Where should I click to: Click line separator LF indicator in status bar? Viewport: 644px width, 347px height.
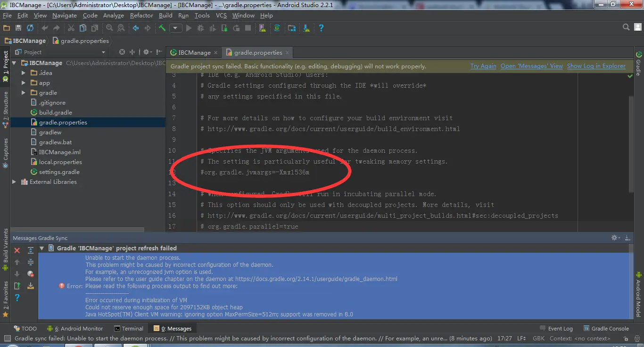[522, 339]
